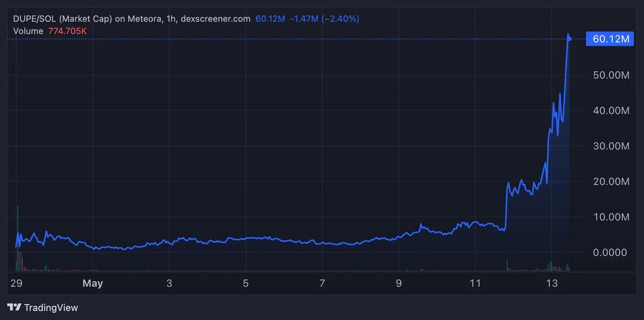Click the 30.00M price axis label
644x320 pixels.
(611, 146)
